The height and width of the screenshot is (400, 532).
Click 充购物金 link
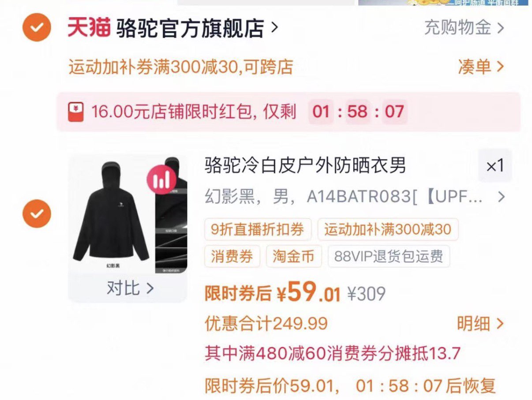pyautogui.click(x=464, y=28)
